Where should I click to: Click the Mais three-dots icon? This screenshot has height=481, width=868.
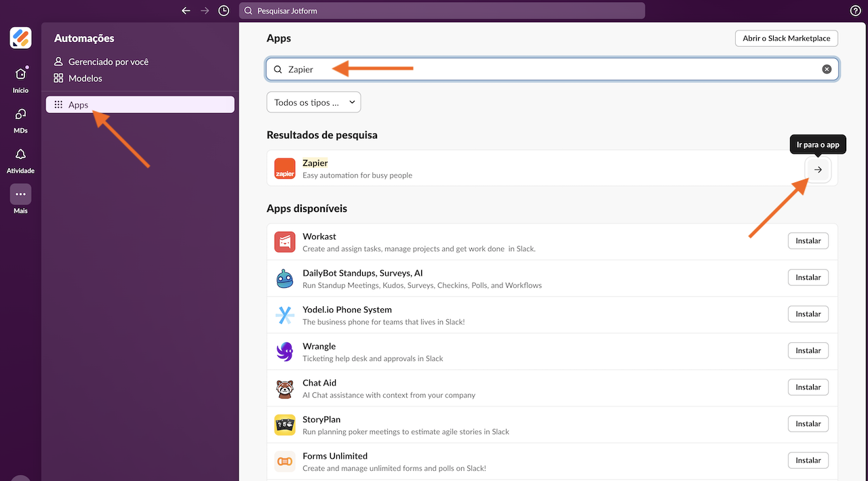[20, 194]
